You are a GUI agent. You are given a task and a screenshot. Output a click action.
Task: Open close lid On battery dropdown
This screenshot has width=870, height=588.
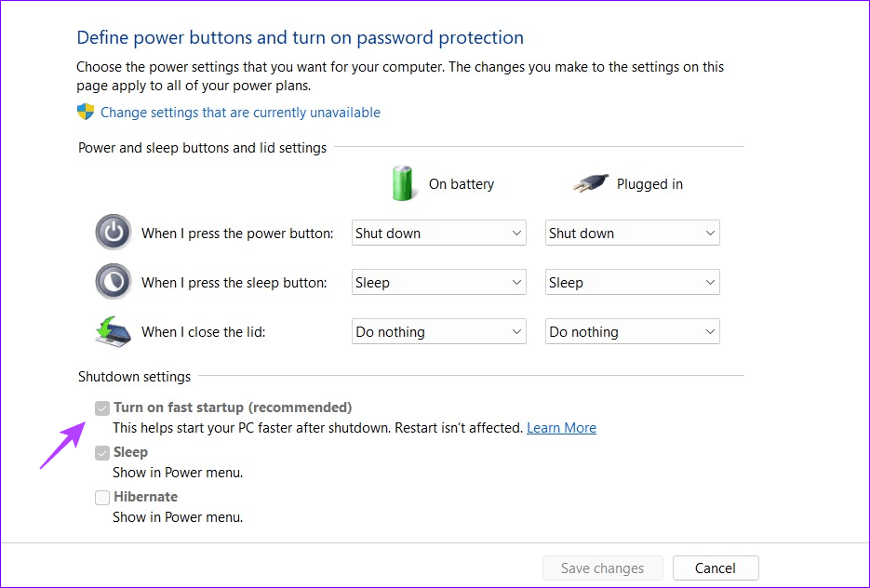438,331
